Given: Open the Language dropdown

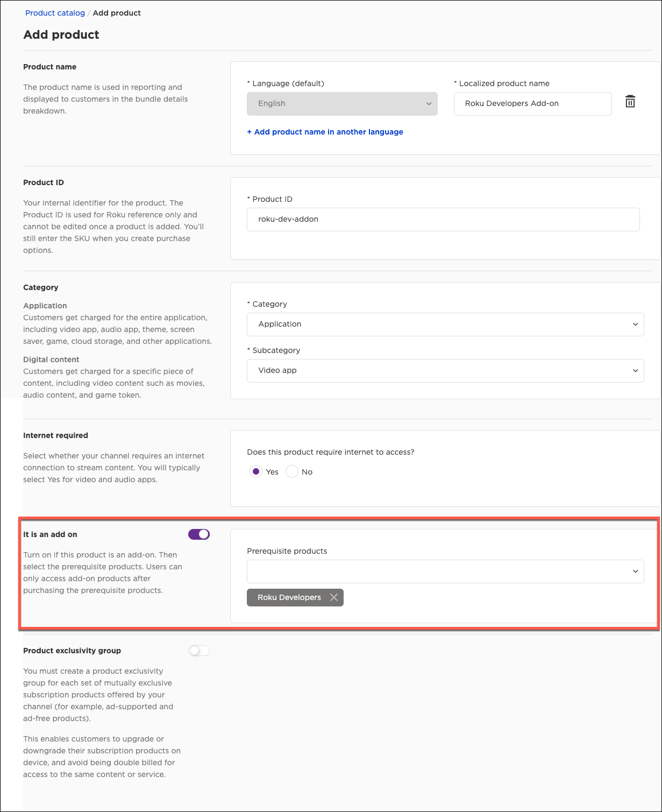Looking at the screenshot, I should click(342, 104).
